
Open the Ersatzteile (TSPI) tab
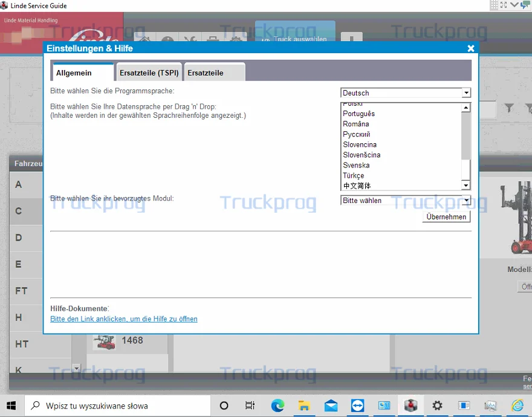point(149,73)
